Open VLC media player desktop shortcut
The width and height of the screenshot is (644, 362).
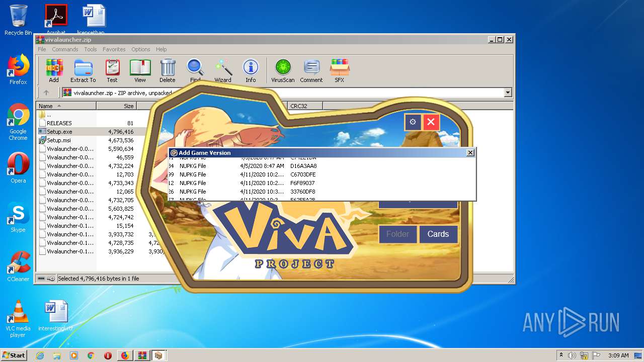(x=18, y=319)
